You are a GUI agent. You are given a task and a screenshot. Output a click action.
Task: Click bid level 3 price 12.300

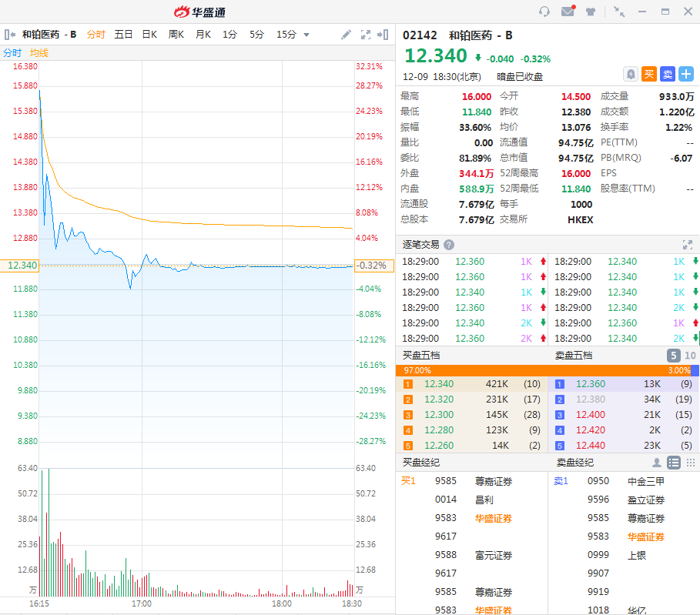click(439, 415)
